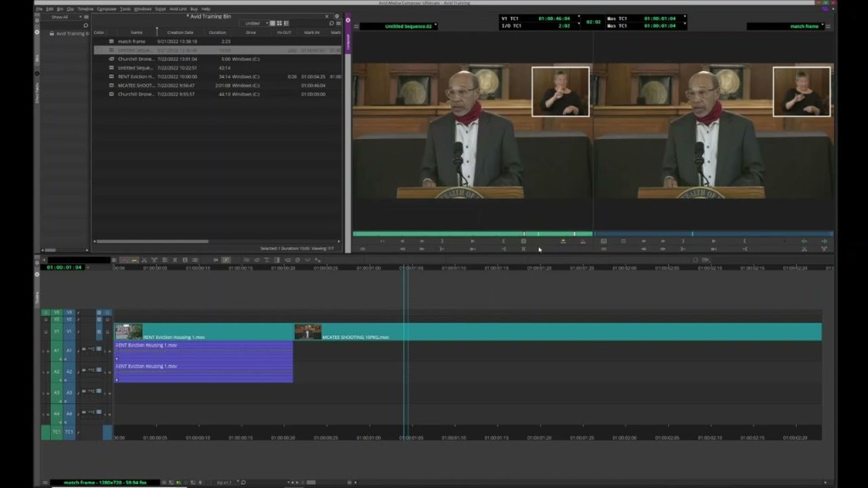Open the Tools menu
Screen dimensions: 868x488
click(x=125, y=8)
